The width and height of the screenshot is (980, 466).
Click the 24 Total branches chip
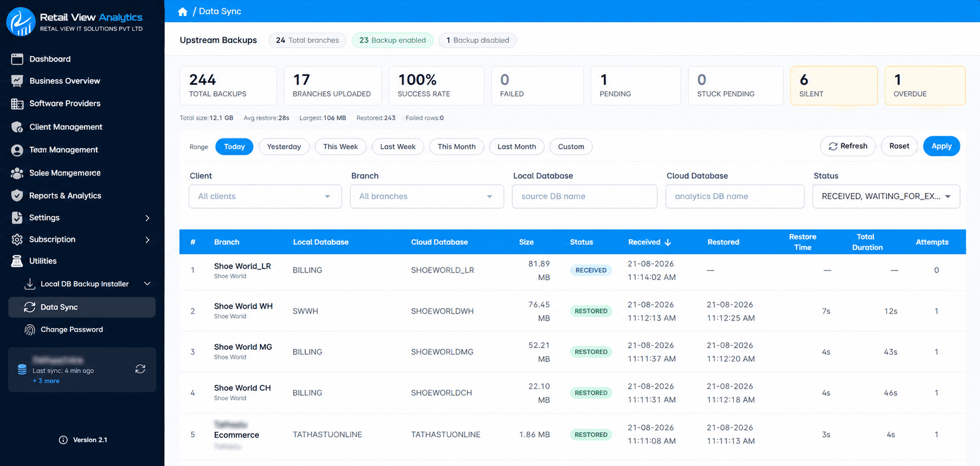(x=307, y=40)
